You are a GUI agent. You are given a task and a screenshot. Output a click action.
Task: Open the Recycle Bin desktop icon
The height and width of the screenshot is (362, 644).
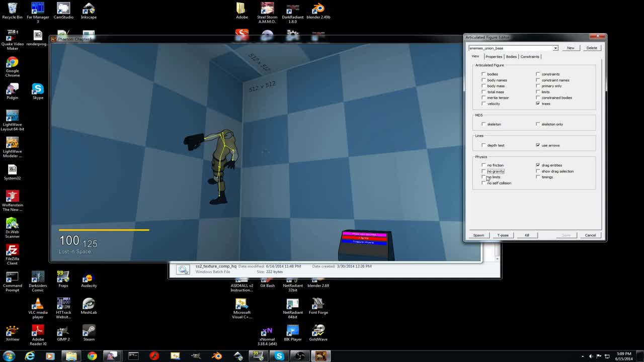pos(12,11)
